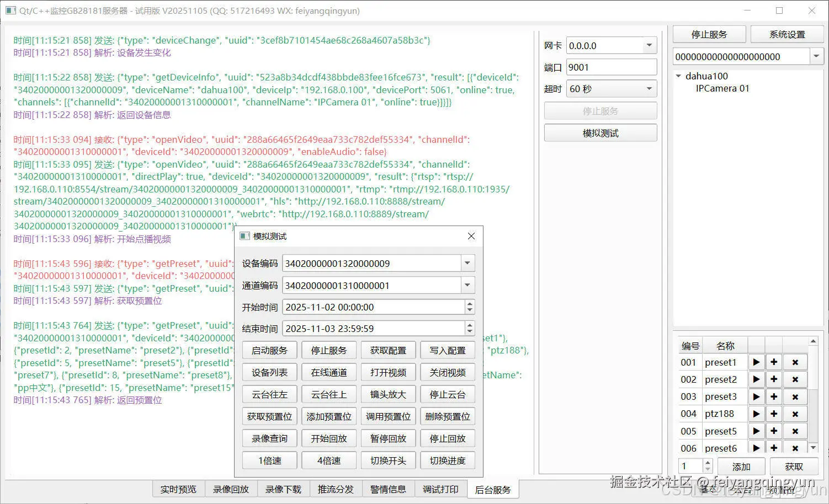Click the preset list vertical scrollbar
829x504 pixels.
(x=813, y=394)
